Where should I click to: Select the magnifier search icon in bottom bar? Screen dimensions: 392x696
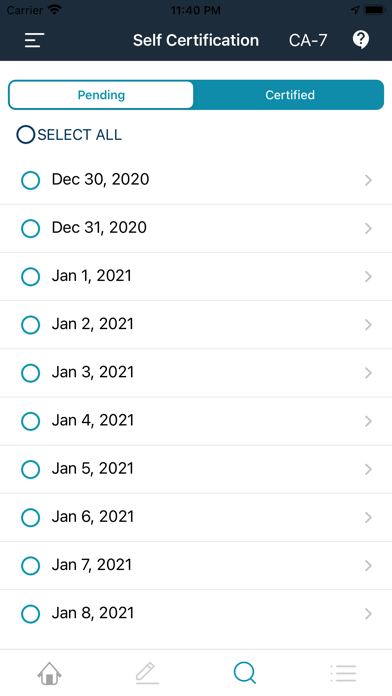[245, 673]
